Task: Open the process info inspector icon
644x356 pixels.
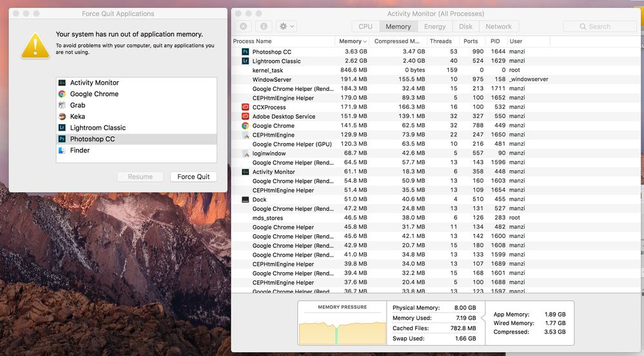Action: click(x=264, y=26)
